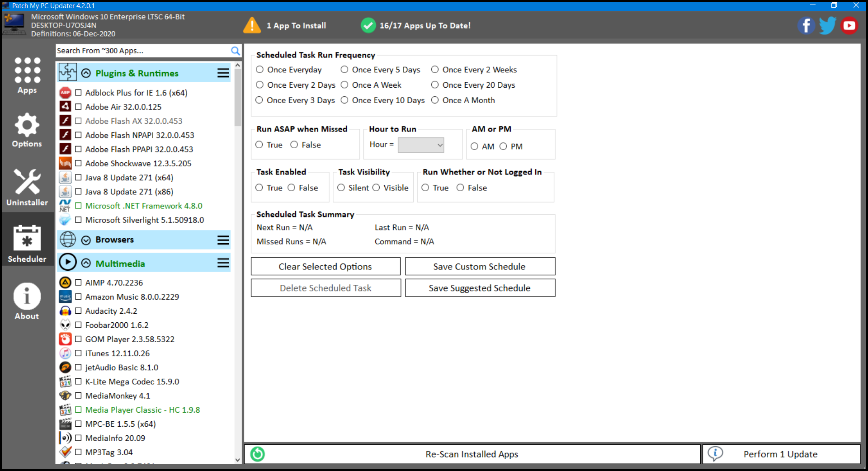Click the Adobe Shockwave app icon

click(66, 163)
